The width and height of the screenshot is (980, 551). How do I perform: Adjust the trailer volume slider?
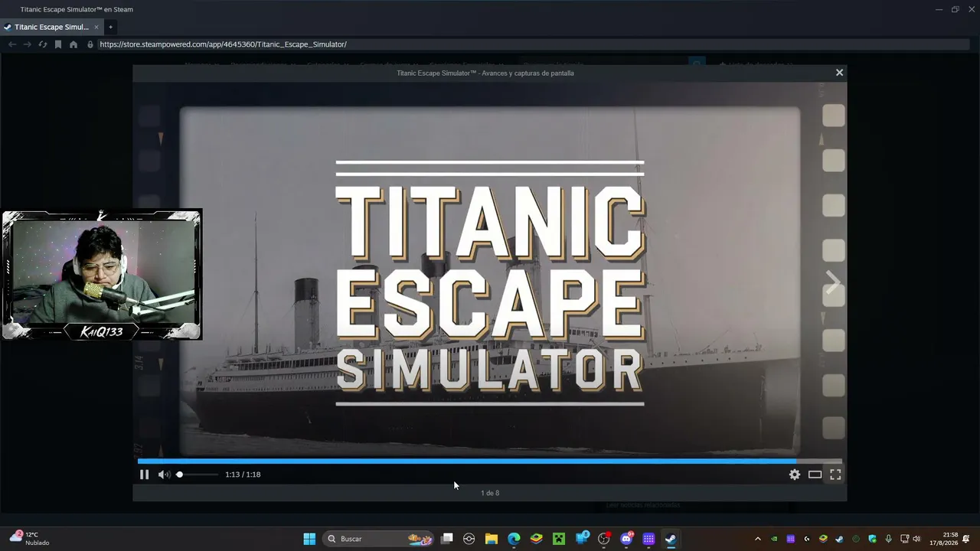pos(198,474)
